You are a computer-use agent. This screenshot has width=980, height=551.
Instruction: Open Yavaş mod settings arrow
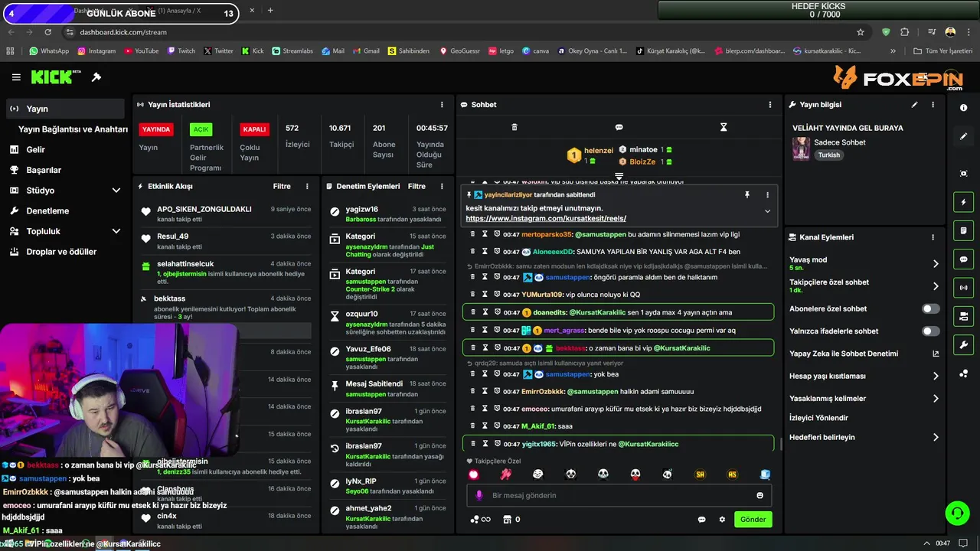[935, 263]
